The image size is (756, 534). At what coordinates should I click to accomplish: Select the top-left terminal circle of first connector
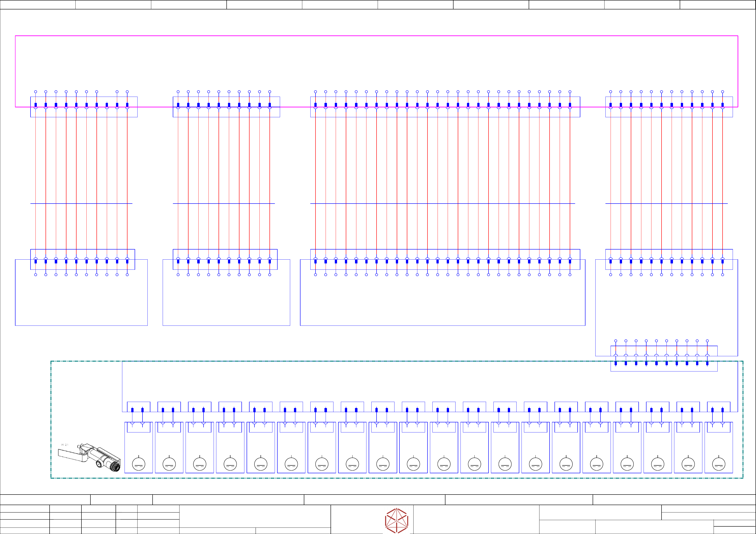(35, 92)
